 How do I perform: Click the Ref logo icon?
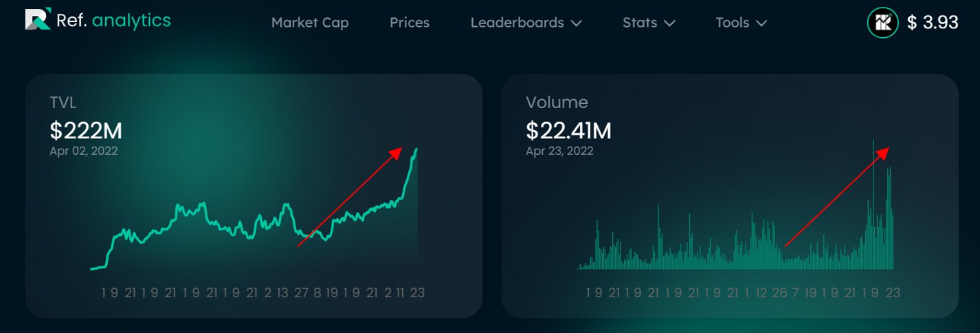click(x=38, y=20)
